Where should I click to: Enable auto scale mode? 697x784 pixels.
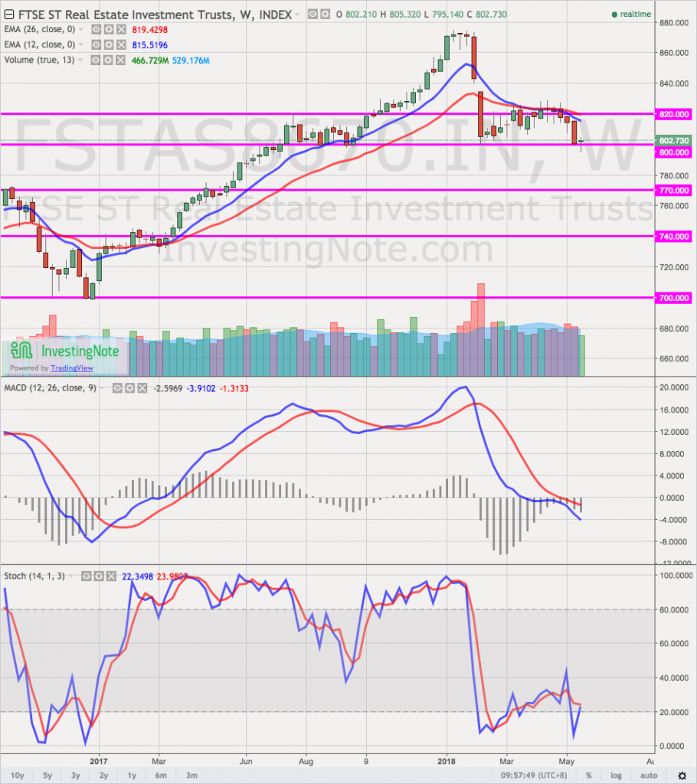646,775
